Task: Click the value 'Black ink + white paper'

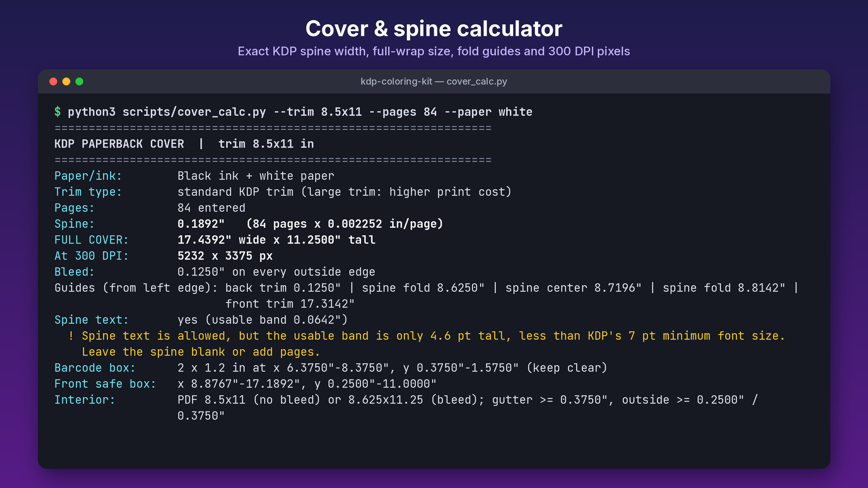Action: [x=256, y=176]
